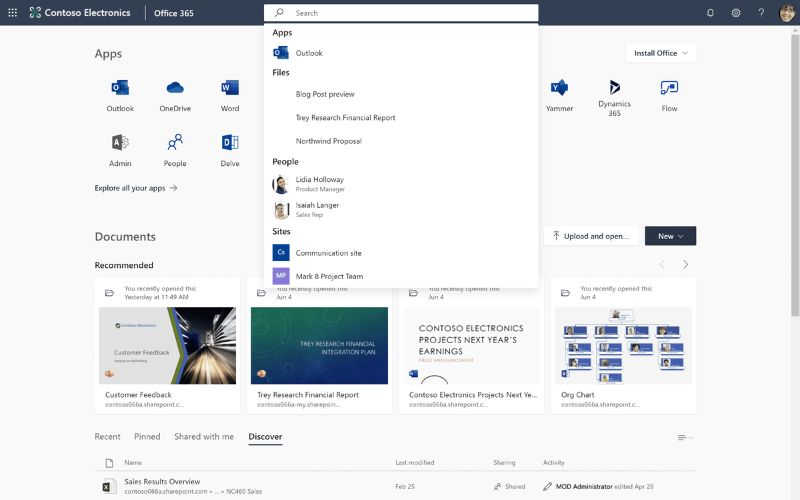This screenshot has height=500, width=800.
Task: Click the Contoso Electronics logo
Action: click(x=80, y=13)
